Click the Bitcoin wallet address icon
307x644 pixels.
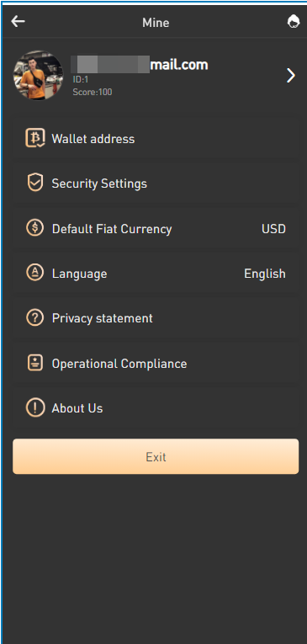point(34,138)
